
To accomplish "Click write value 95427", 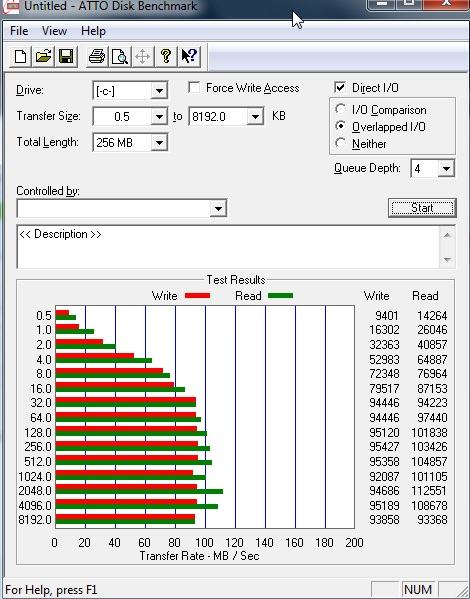I will [384, 447].
